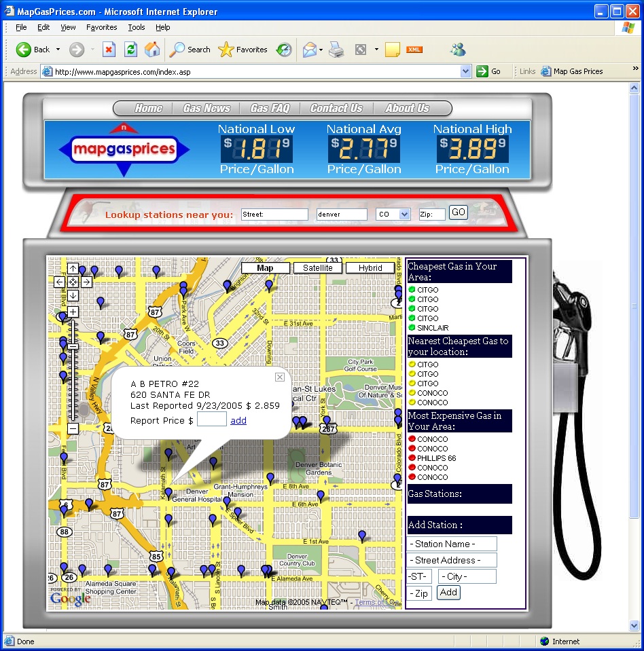Open the Back button history dropdown arrow
644x651 pixels.
[x=58, y=50]
